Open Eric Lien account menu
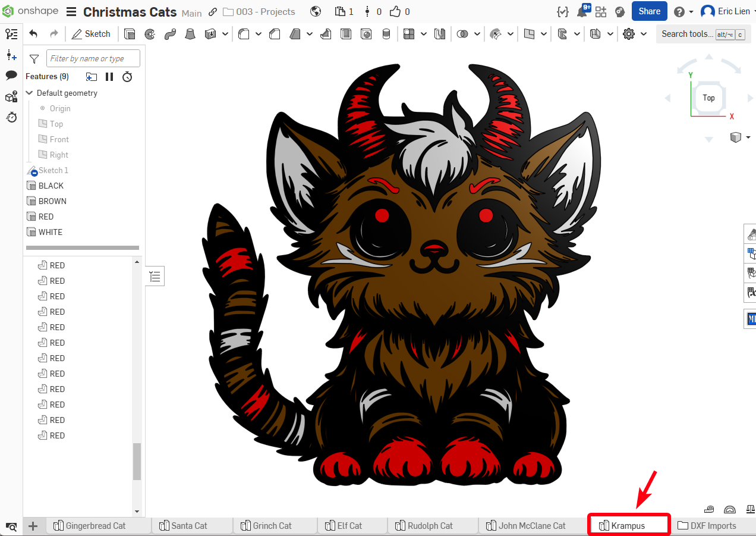756x536 pixels. 728,11
